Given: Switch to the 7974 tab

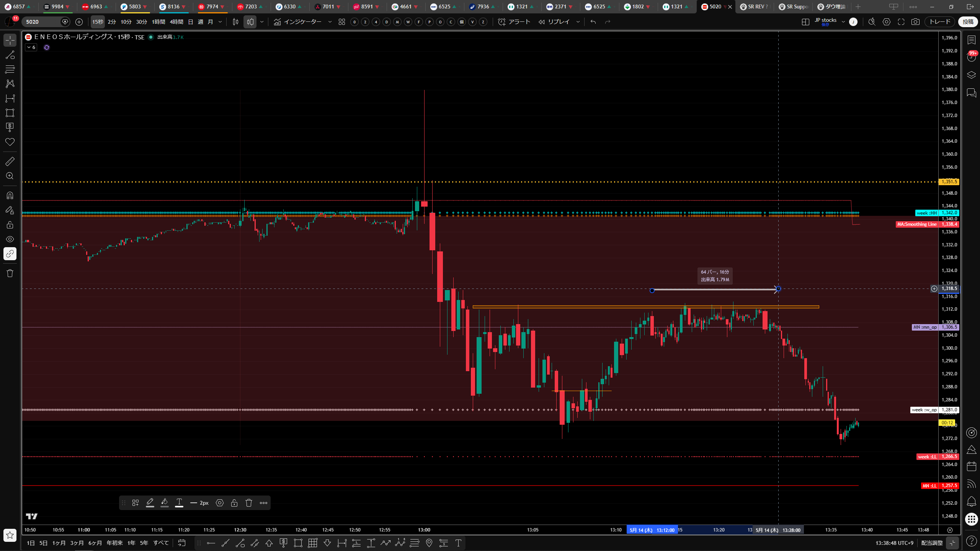Looking at the screenshot, I should pyautogui.click(x=212, y=7).
